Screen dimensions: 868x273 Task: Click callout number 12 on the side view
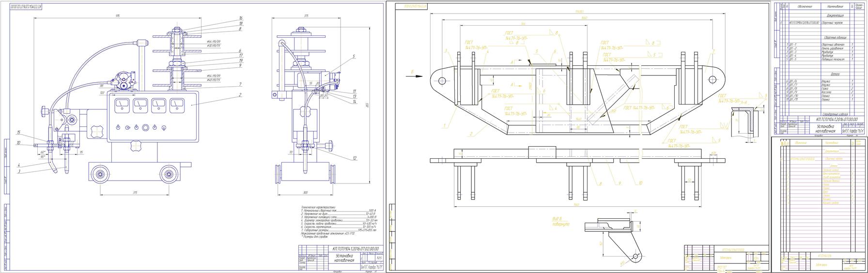click(355, 158)
